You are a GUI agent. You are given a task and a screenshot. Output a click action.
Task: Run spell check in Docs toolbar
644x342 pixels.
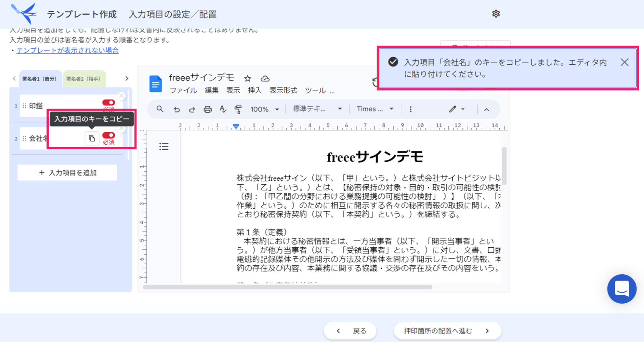click(x=223, y=109)
